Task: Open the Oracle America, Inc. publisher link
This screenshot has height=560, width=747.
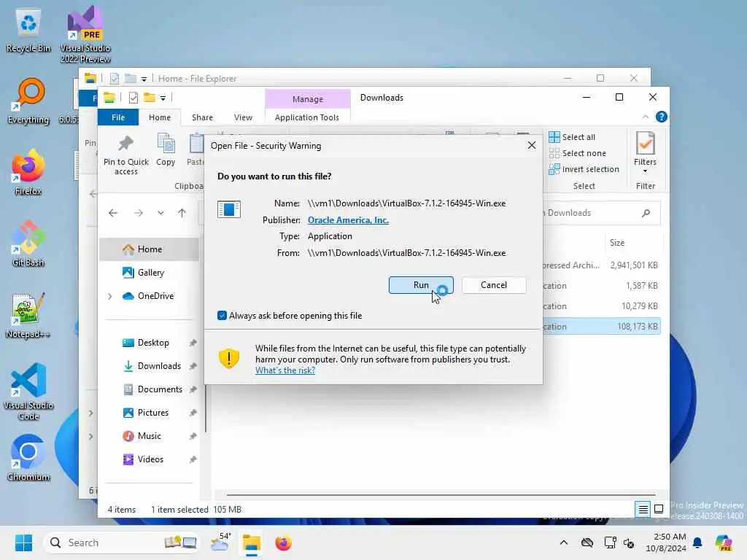Action: (x=348, y=220)
